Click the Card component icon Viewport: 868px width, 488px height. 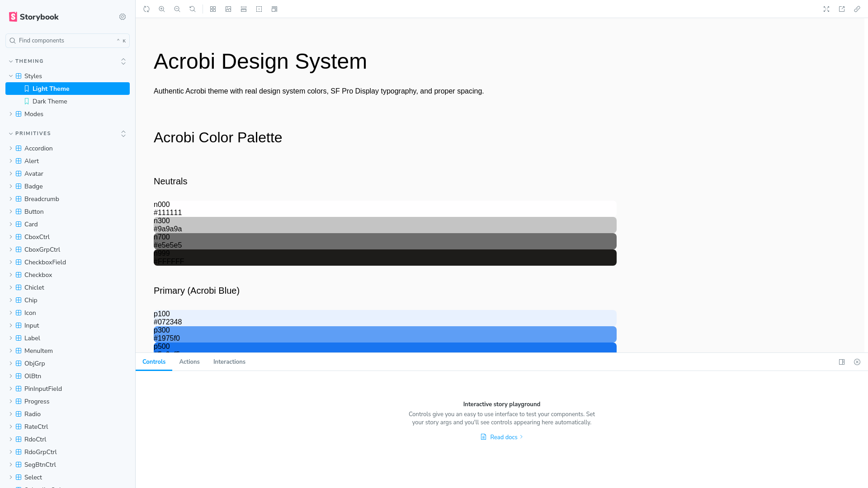point(19,224)
